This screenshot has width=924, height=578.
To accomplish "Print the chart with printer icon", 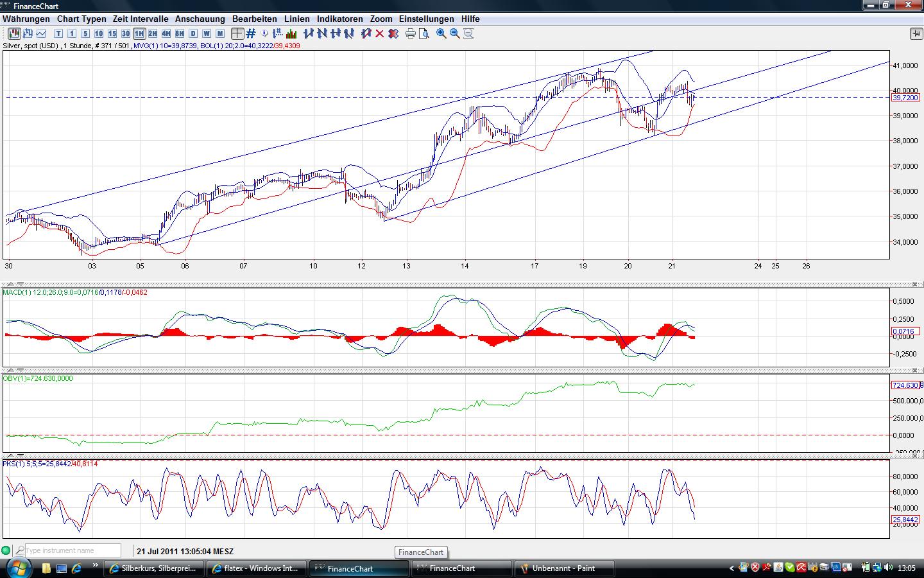I will tap(411, 33).
